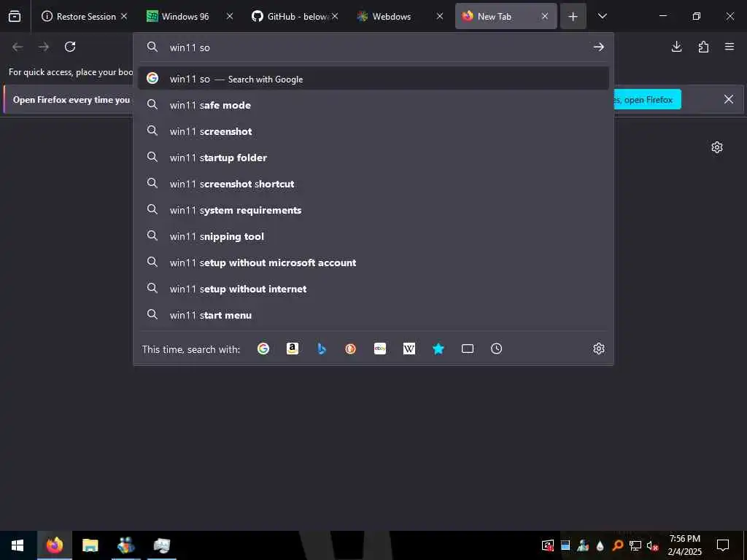Search this time with Amazon

pyautogui.click(x=293, y=349)
